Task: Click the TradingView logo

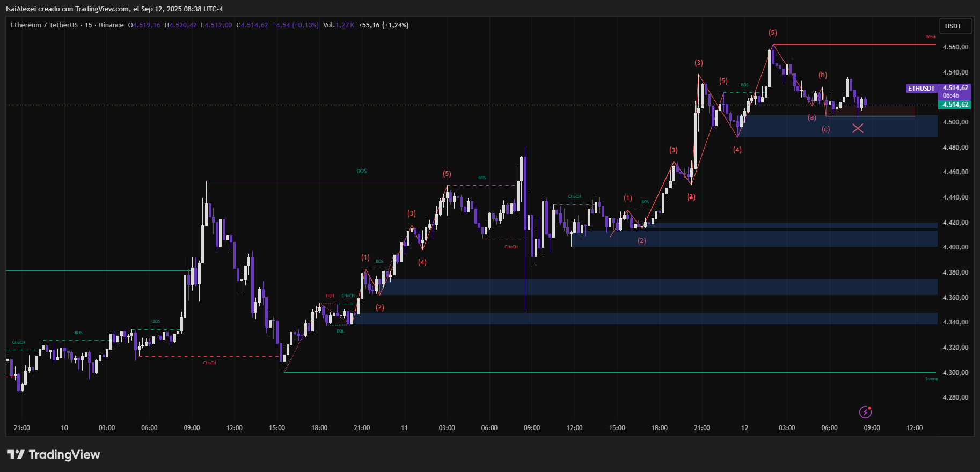Action: [x=54, y=455]
